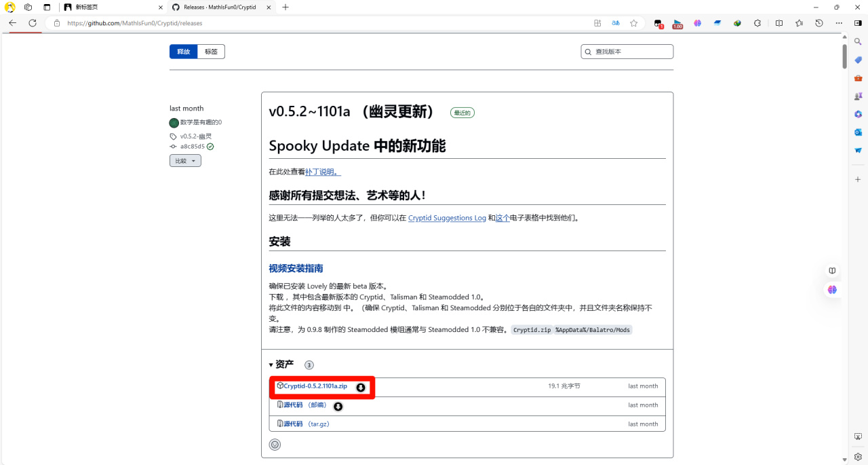Open the blue folded-paper extension icon

pyautogui.click(x=717, y=22)
